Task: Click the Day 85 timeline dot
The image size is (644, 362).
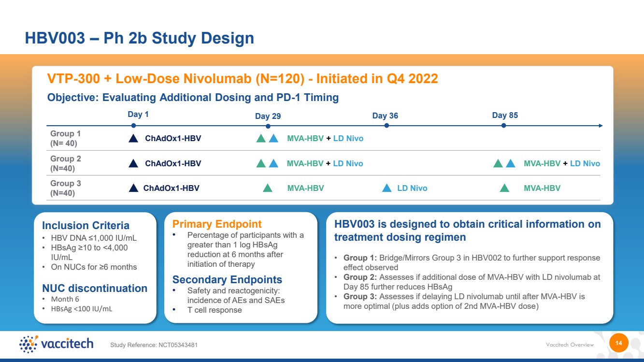Action: point(503,126)
